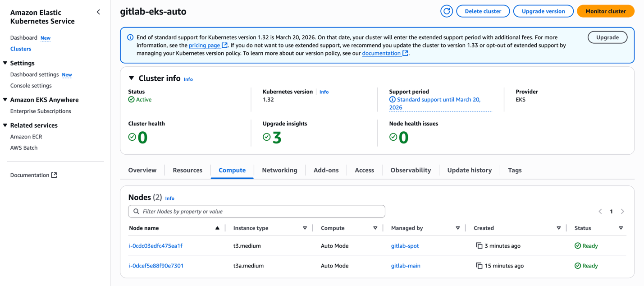Screen dimensions: 644x286
Task: Sort nodes by Node name arrow
Action: (x=217, y=228)
